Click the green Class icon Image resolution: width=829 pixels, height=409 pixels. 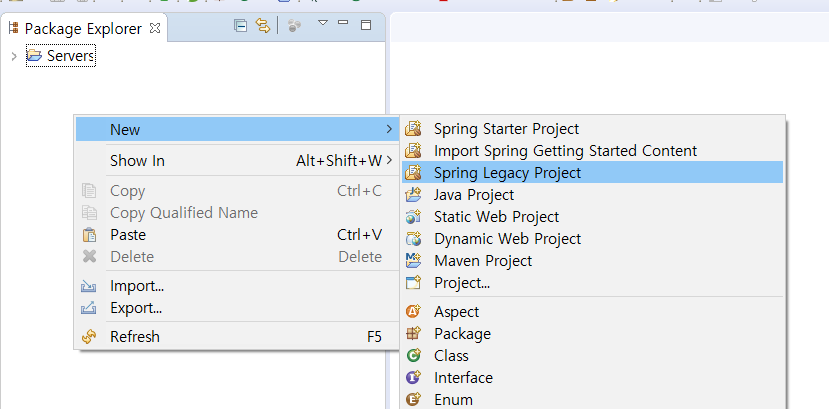(413, 356)
